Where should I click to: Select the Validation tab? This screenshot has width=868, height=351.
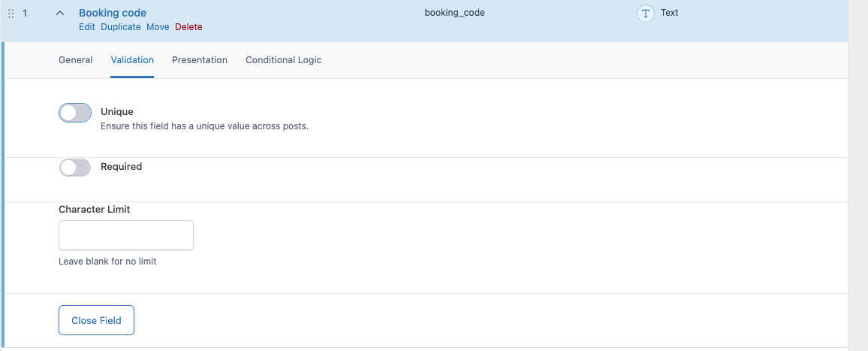132,60
